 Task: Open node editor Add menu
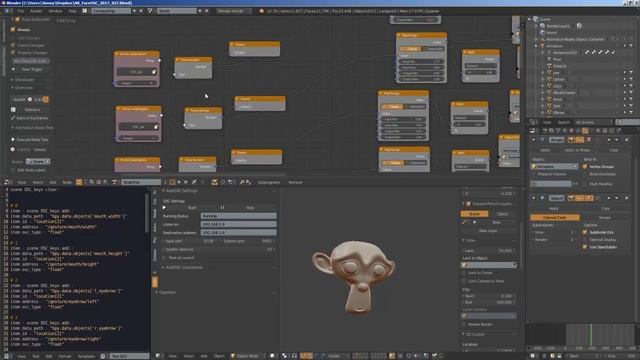(53, 182)
